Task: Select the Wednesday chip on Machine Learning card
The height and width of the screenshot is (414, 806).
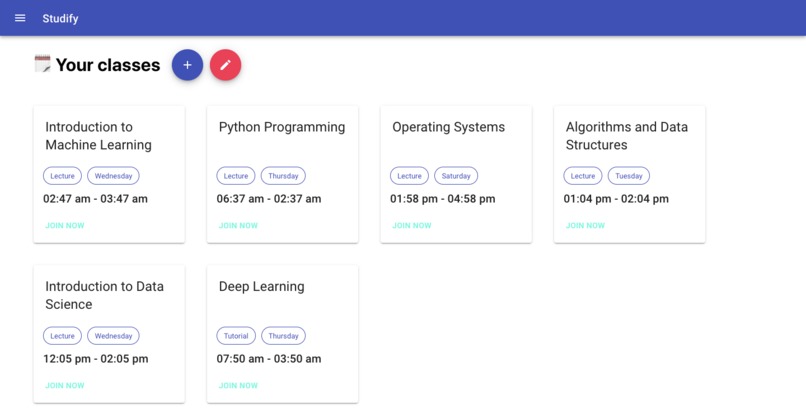Action: (113, 176)
